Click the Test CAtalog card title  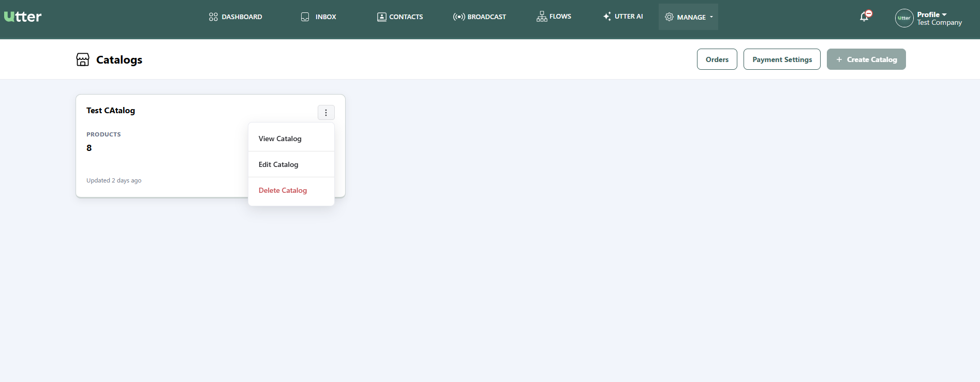(111, 111)
